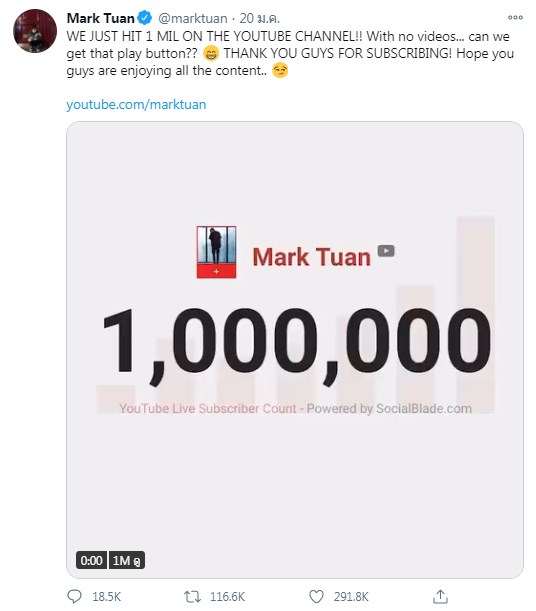
Task: Open the tweet's date timestamp
Action: point(259,18)
